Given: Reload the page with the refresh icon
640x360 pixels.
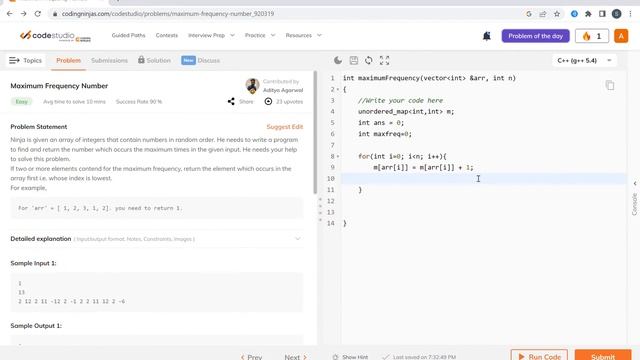Looking at the screenshot, I should 38,13.
